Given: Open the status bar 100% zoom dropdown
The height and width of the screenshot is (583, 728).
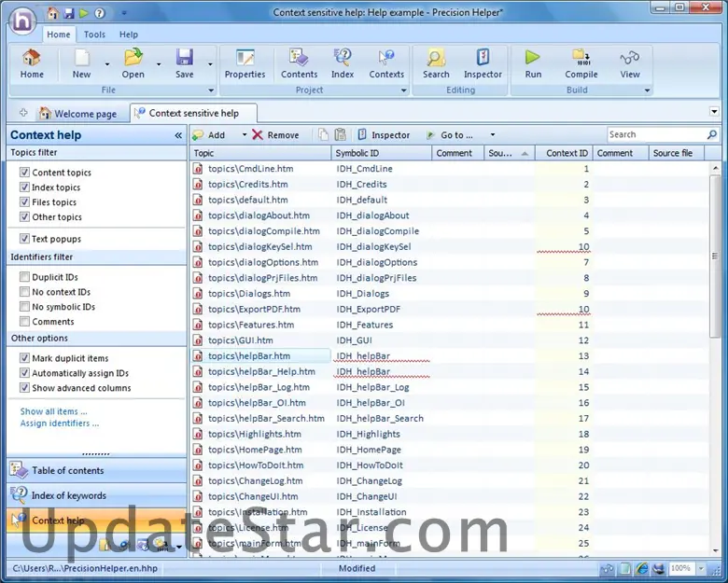Looking at the screenshot, I should click(x=702, y=568).
